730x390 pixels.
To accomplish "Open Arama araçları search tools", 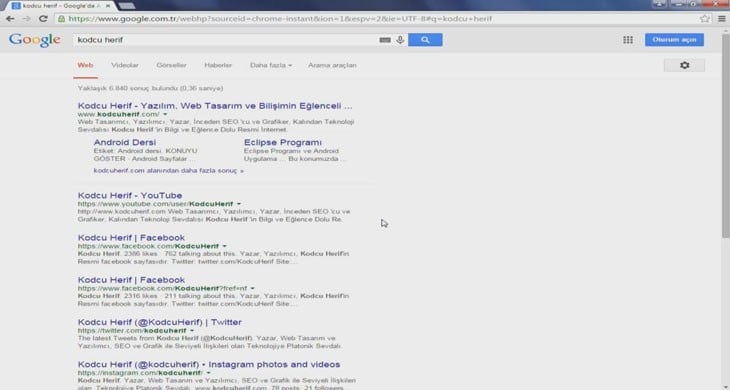I will coord(332,65).
